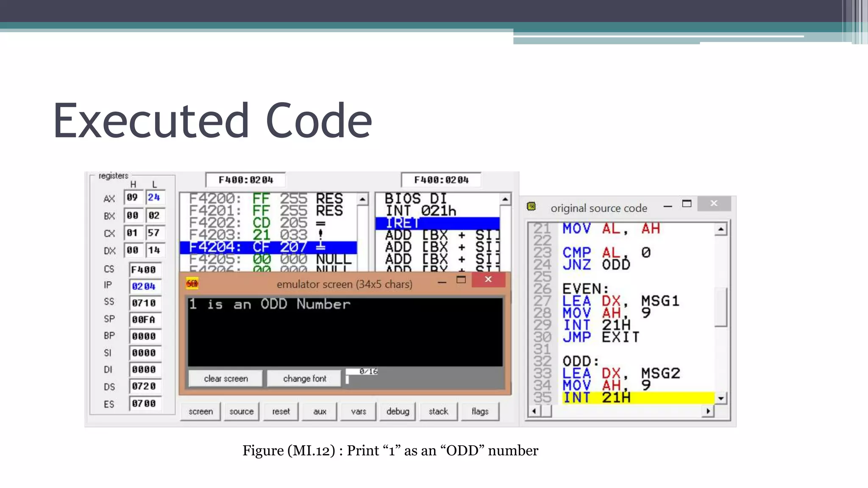The width and height of the screenshot is (868, 488).
Task: Select memory row F4203 containing 21 033
Action: point(268,235)
